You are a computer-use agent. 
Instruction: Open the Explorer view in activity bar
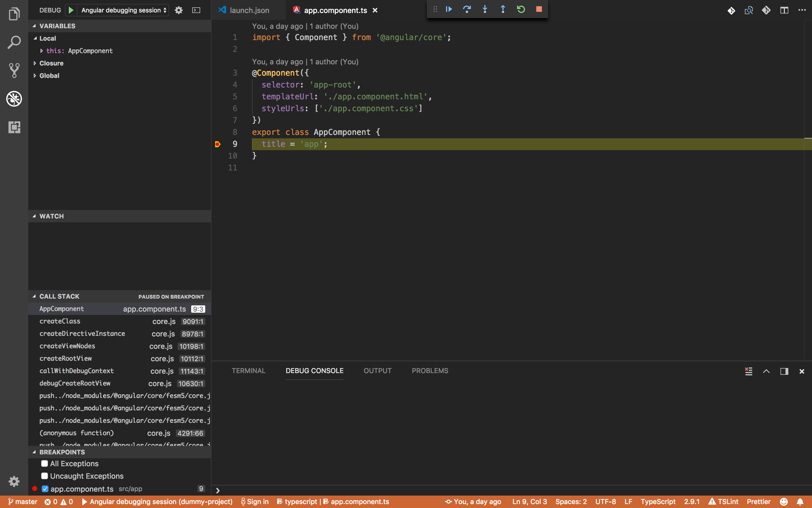coord(14,14)
